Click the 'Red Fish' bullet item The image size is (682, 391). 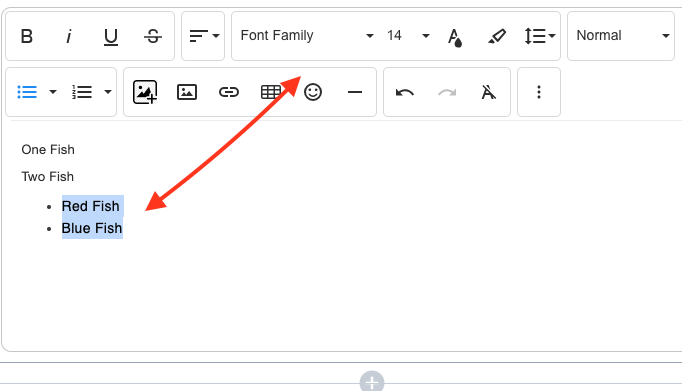[x=90, y=206]
